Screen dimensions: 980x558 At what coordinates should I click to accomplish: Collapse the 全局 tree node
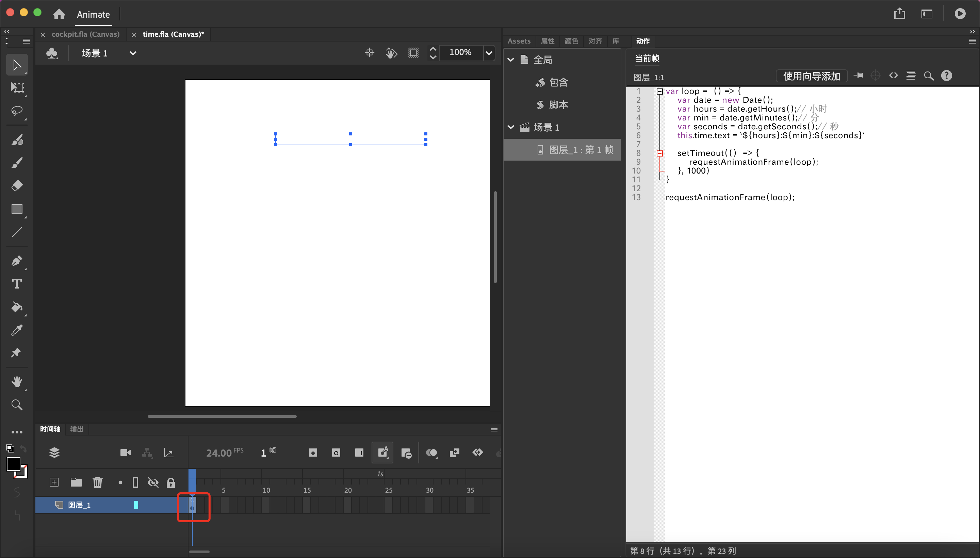point(511,60)
